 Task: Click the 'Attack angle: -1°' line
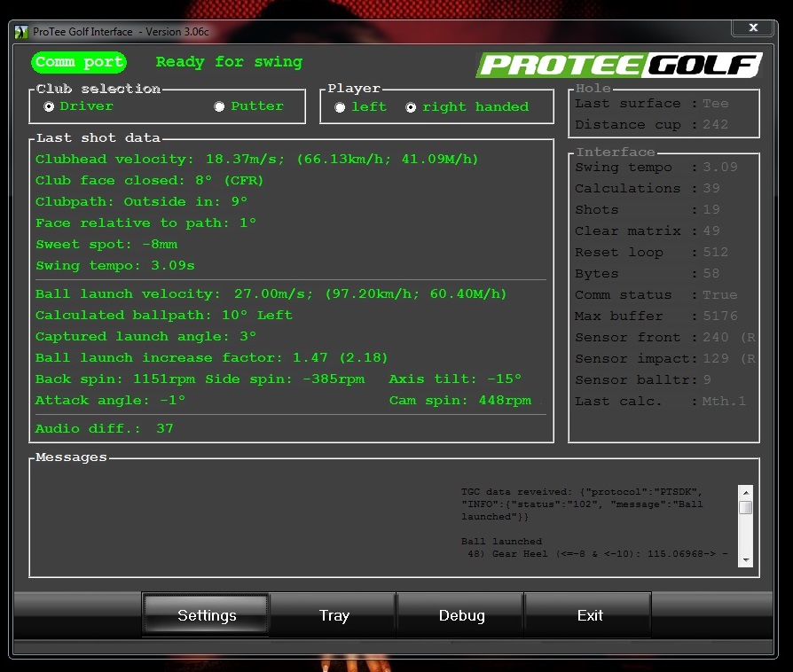click(x=110, y=400)
